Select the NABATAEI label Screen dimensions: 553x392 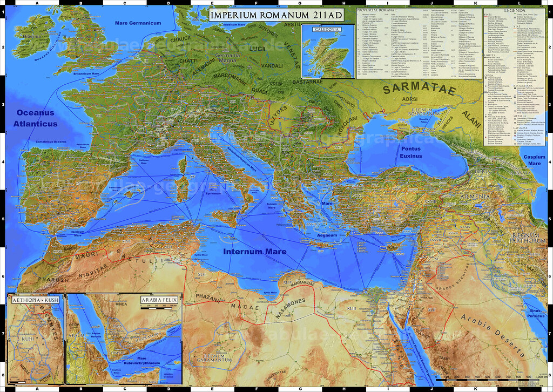[427, 298]
